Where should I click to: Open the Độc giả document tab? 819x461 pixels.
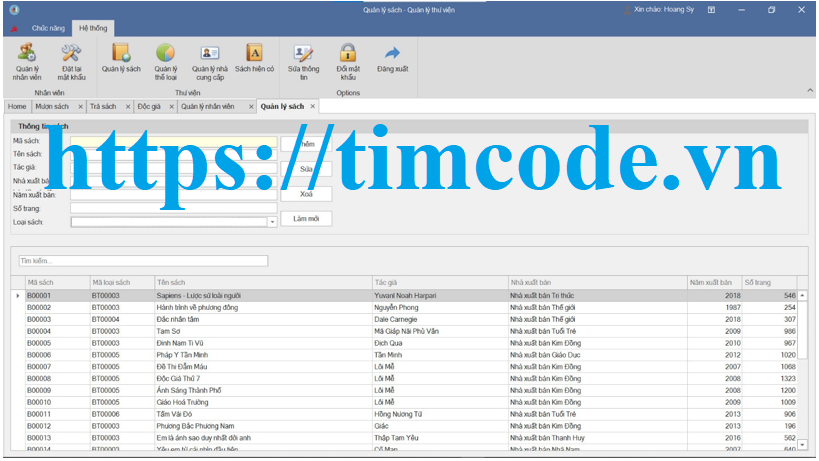[x=149, y=107]
